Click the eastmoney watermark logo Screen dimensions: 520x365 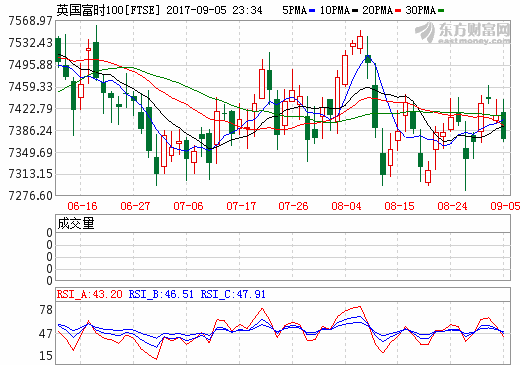point(463,33)
